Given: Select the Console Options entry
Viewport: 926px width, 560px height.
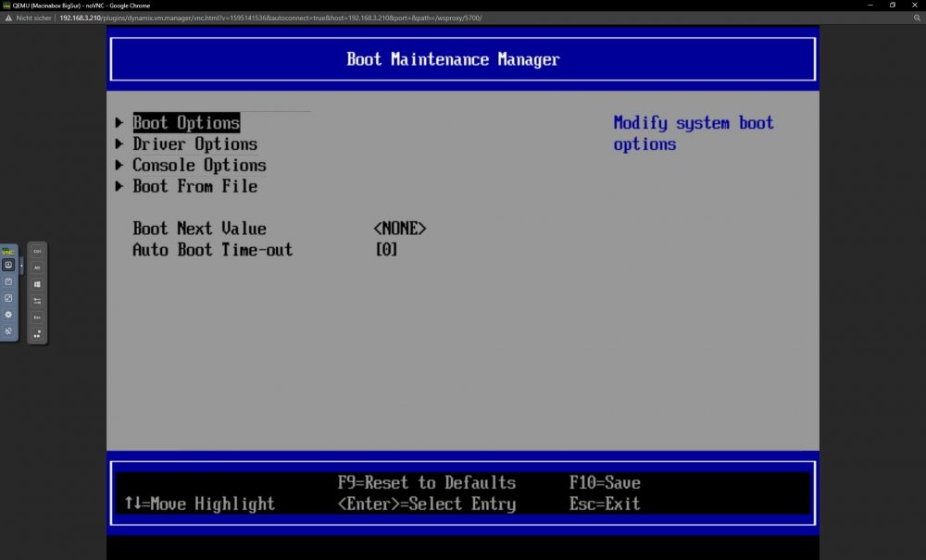Looking at the screenshot, I should click(199, 166).
